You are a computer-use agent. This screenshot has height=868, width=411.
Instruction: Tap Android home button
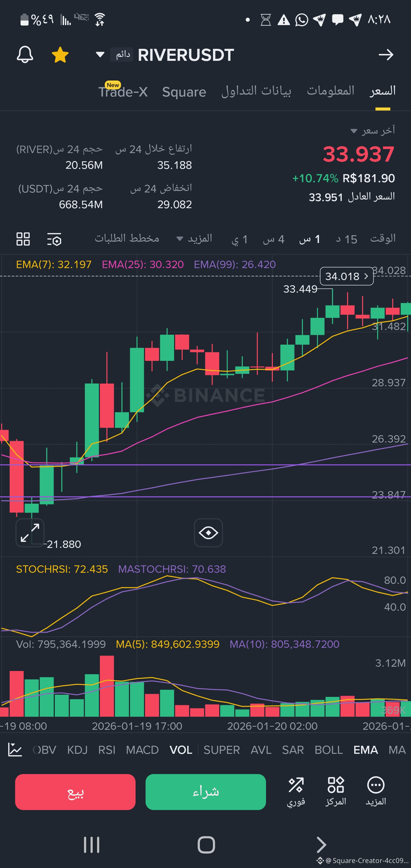tap(206, 845)
